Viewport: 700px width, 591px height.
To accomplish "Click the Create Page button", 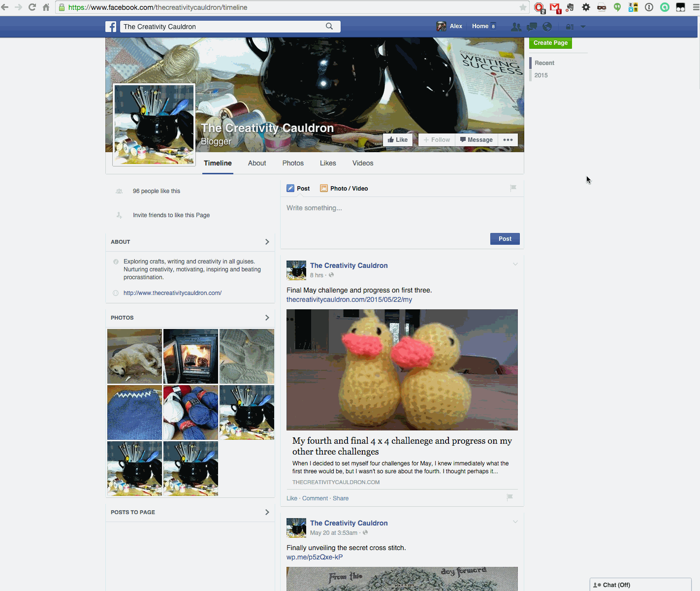I will point(550,43).
